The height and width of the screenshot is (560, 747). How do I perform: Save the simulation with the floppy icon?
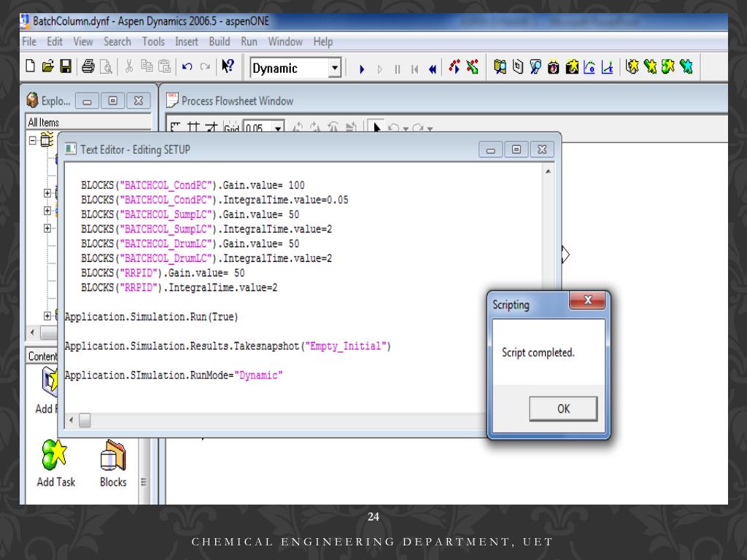[66, 66]
